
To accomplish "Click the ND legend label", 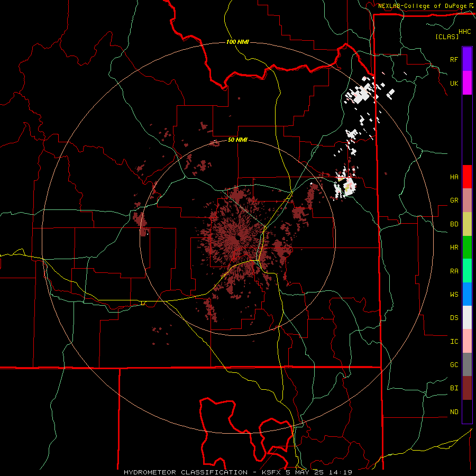I will pyautogui.click(x=454, y=412).
